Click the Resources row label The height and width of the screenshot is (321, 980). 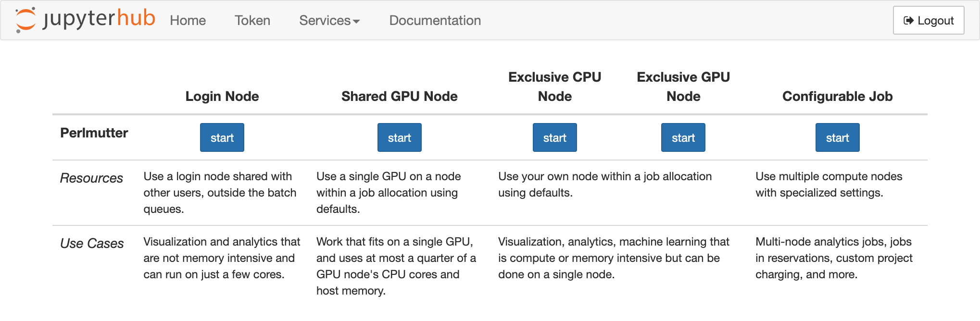[91, 178]
